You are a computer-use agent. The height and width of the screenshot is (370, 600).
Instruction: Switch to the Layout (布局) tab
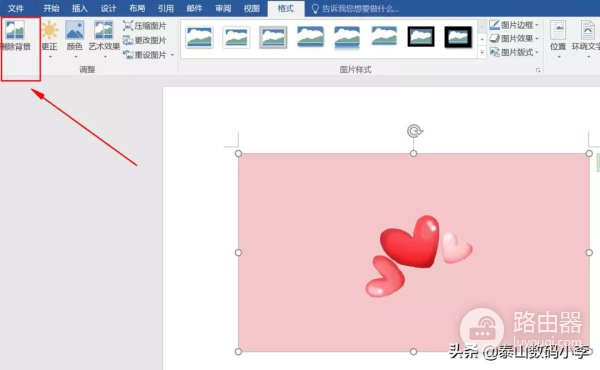[x=137, y=8]
